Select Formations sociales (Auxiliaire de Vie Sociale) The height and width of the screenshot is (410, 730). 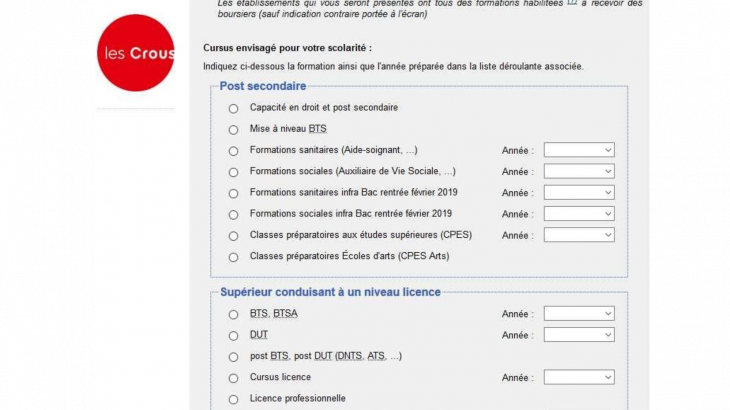coord(233,172)
